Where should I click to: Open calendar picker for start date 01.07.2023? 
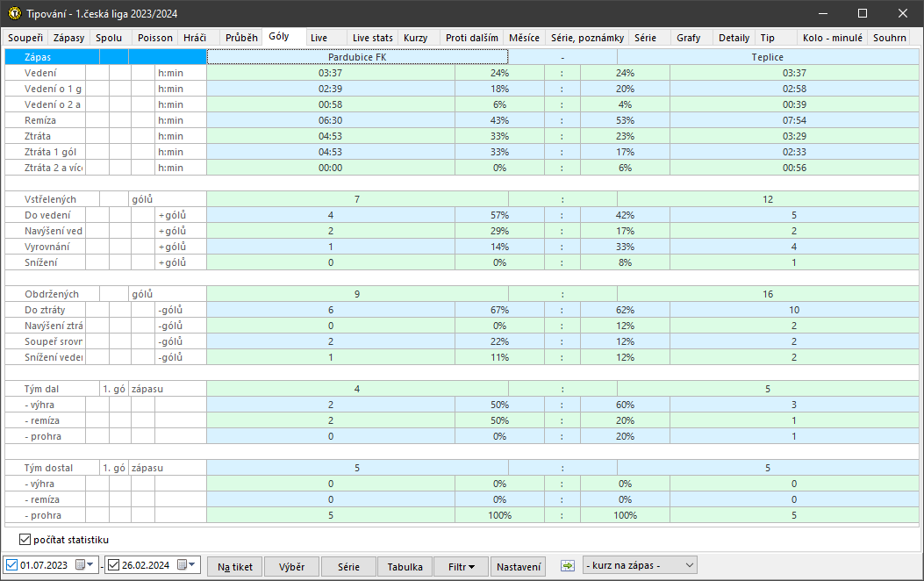[x=85, y=564]
